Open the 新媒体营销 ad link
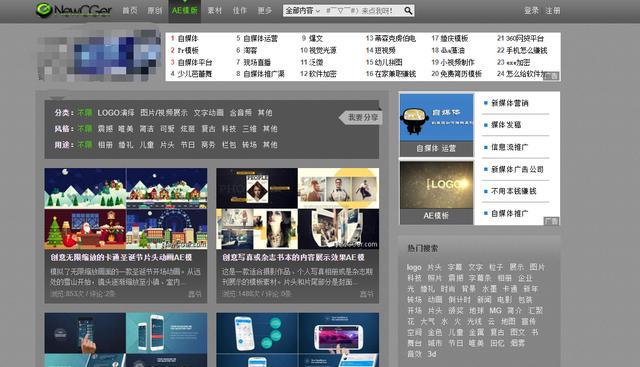Image resolution: width=640 pixels, height=367 pixels. [x=509, y=103]
